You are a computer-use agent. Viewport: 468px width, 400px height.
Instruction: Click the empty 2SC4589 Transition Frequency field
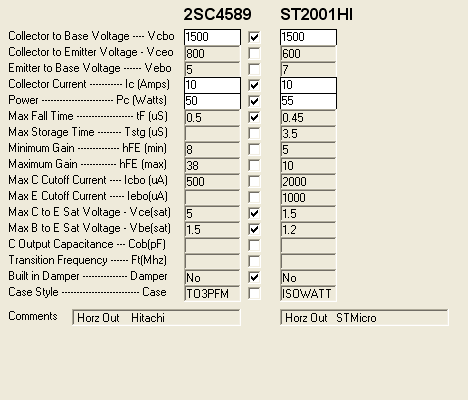coord(212,261)
